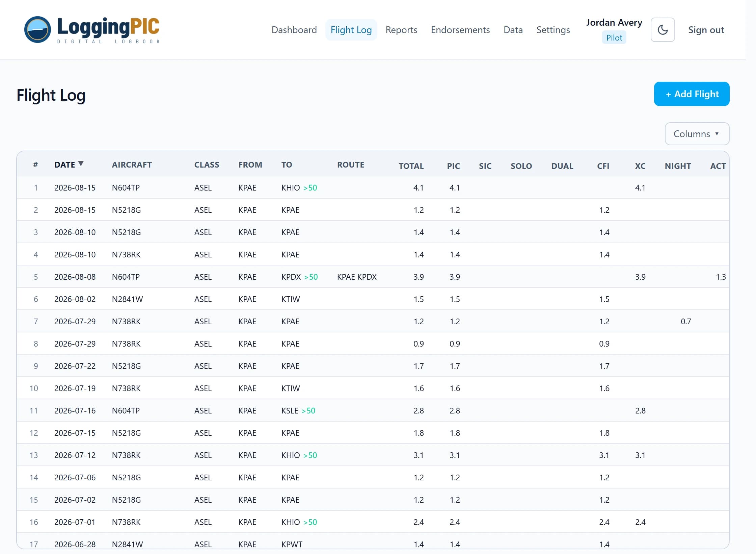
Task: Click date 2026-07-22 in row 9
Action: click(x=75, y=366)
